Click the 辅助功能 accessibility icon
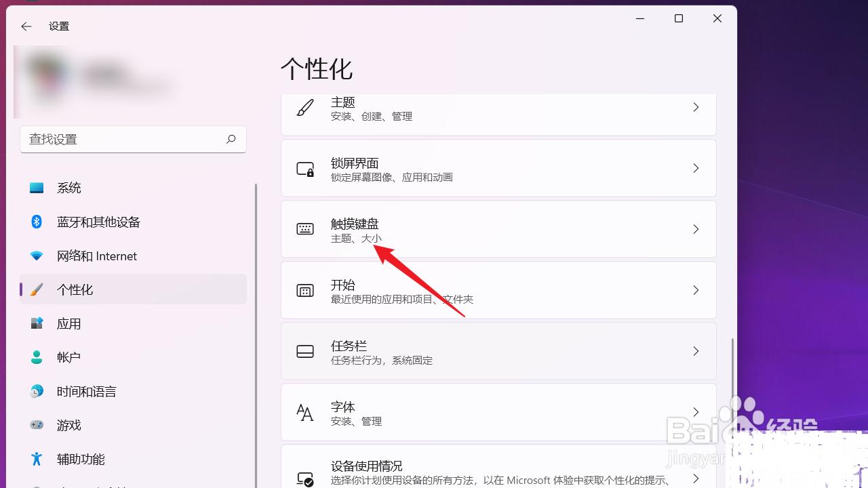 point(37,459)
